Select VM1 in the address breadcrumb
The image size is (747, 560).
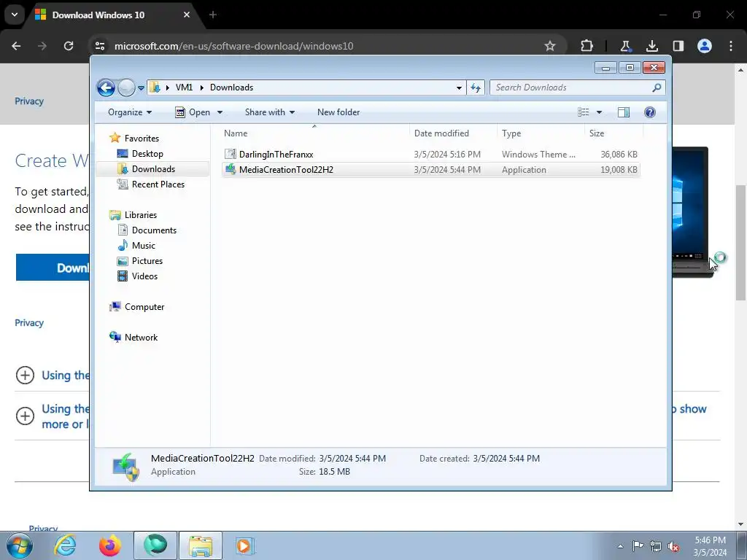[x=184, y=87]
